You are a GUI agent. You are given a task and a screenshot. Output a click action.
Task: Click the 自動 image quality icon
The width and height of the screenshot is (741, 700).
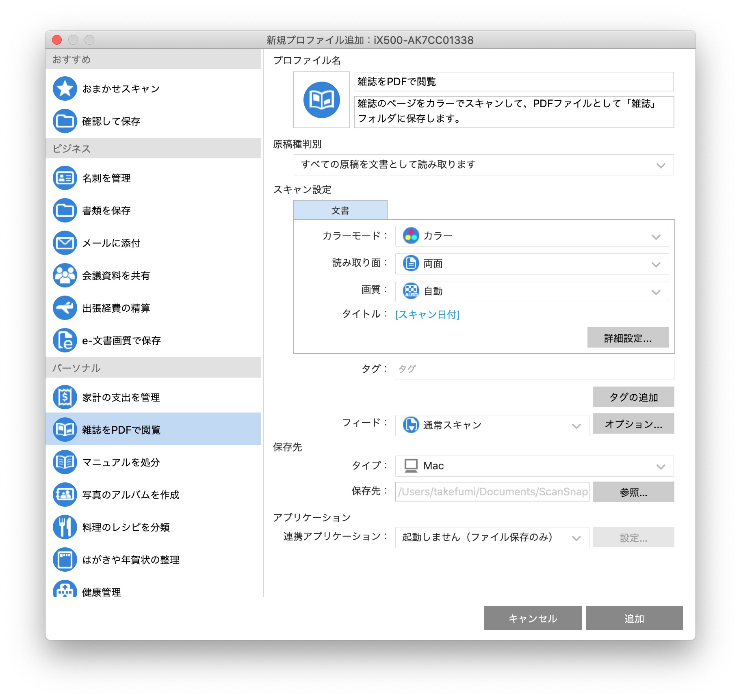pos(411,291)
